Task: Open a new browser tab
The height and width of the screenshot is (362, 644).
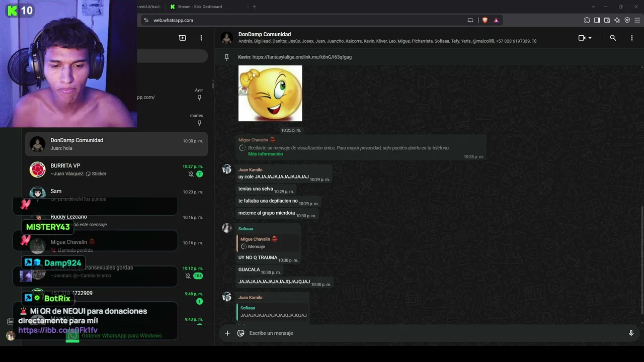Action: (254, 7)
